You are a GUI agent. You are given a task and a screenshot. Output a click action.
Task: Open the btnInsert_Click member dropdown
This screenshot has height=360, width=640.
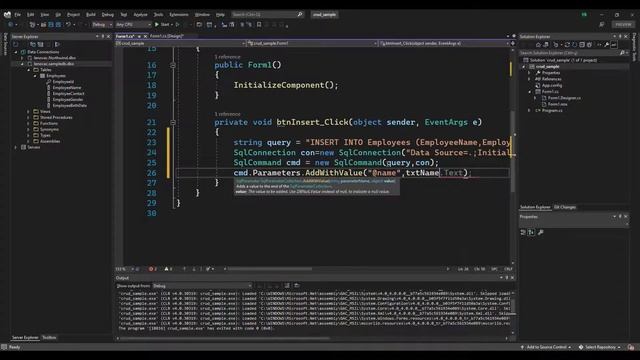(444, 43)
